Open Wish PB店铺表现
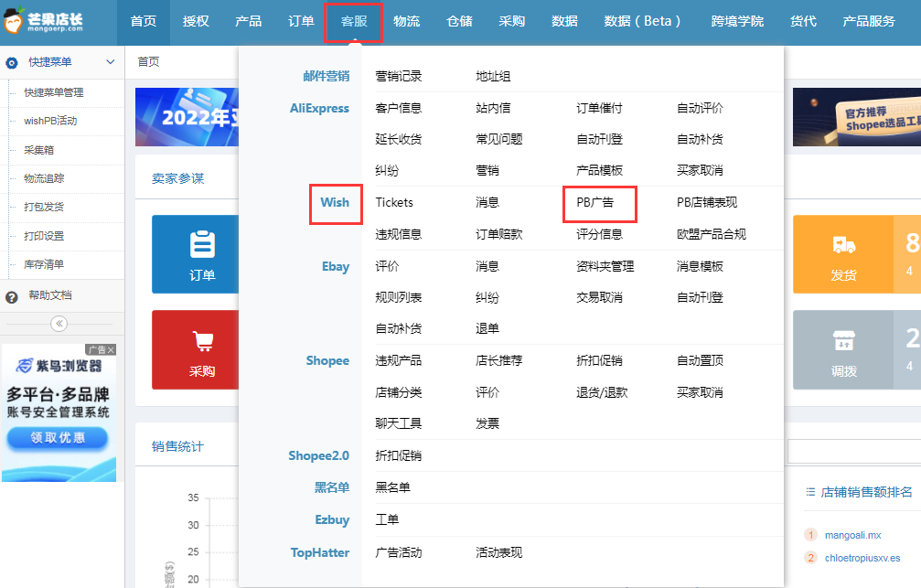This screenshot has height=588, width=921. 707,203
